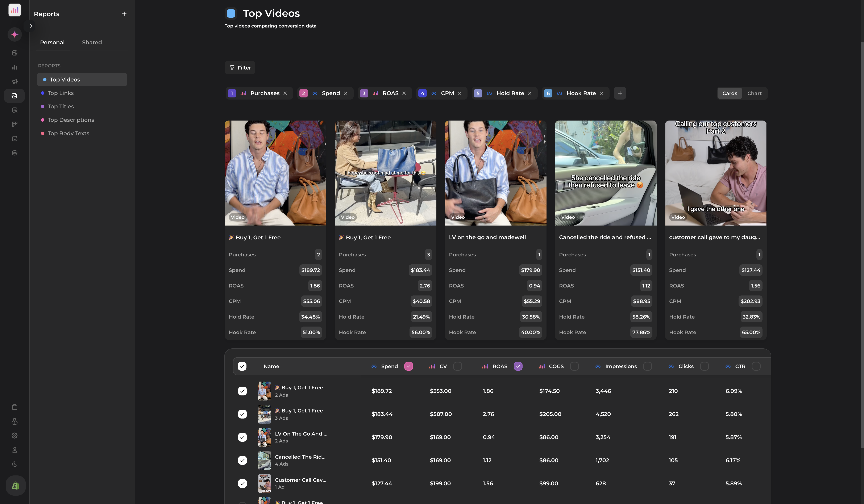The image size is (864, 504).
Task: Remove the Hold Rate metric chip
Action: [529, 93]
